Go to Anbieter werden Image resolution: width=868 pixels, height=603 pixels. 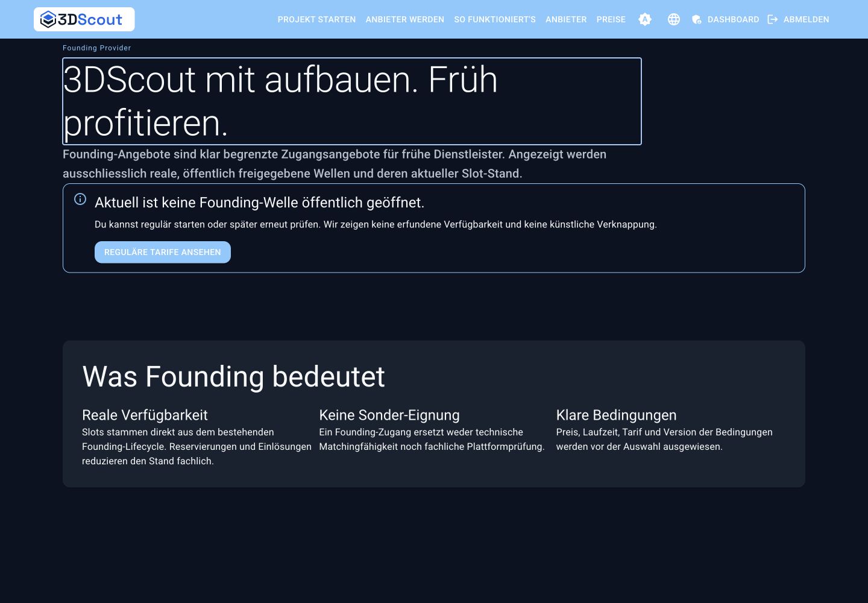click(x=405, y=19)
